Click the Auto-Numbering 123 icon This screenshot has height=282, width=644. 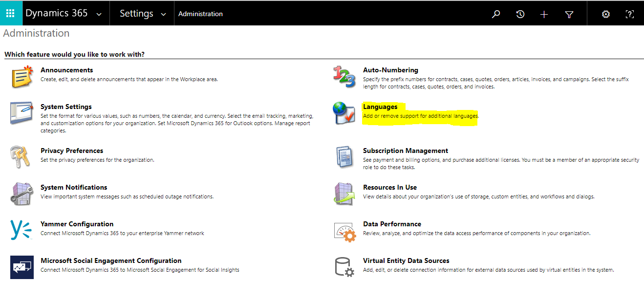click(x=344, y=77)
